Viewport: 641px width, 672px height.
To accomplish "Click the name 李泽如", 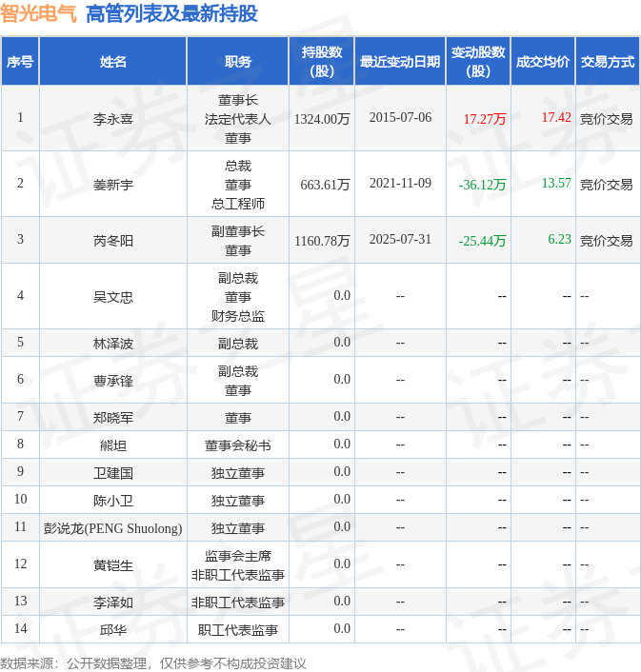I will [113, 603].
